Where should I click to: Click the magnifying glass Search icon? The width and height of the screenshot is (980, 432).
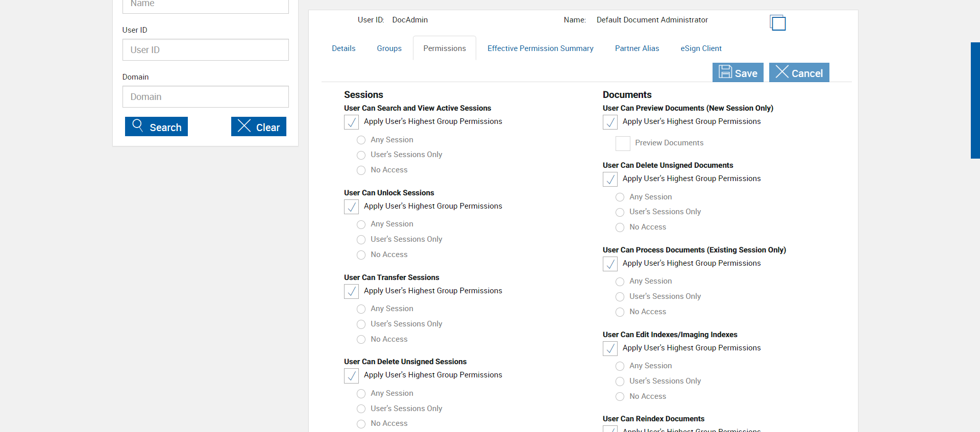[137, 125]
